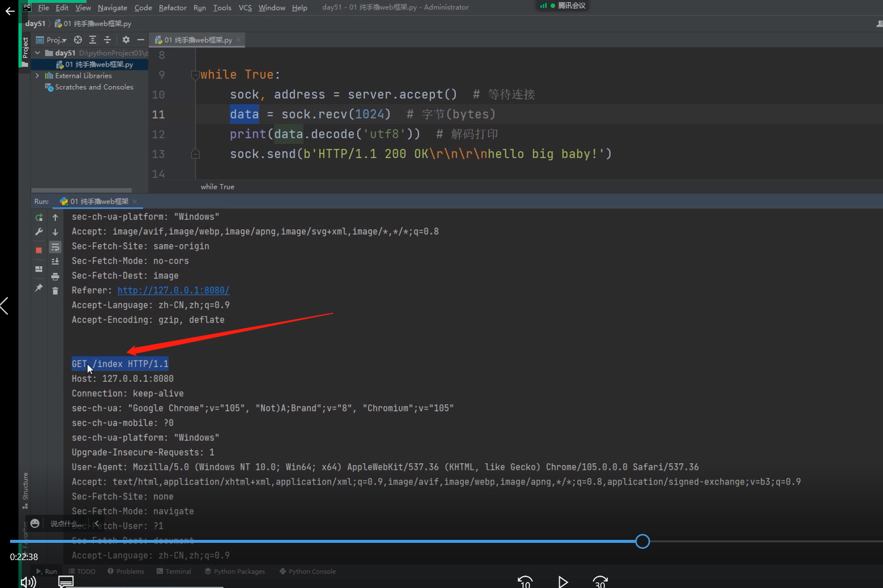This screenshot has width=883, height=588.
Task: Click the captions chat icon beside volume
Action: point(66,581)
